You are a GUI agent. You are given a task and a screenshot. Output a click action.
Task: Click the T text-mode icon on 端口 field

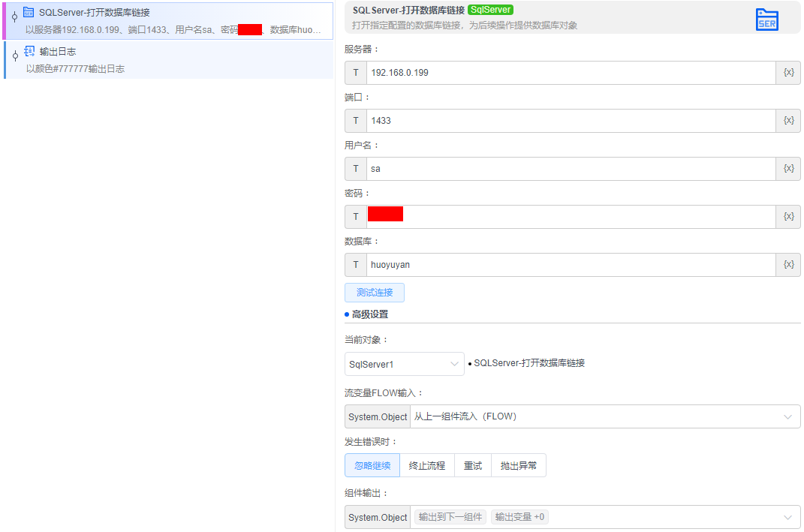click(x=355, y=120)
